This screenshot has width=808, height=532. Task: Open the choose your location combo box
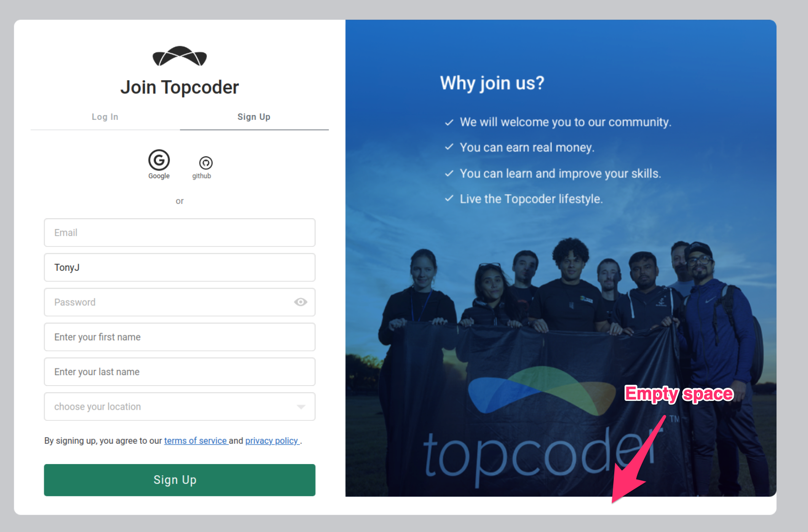tap(180, 407)
